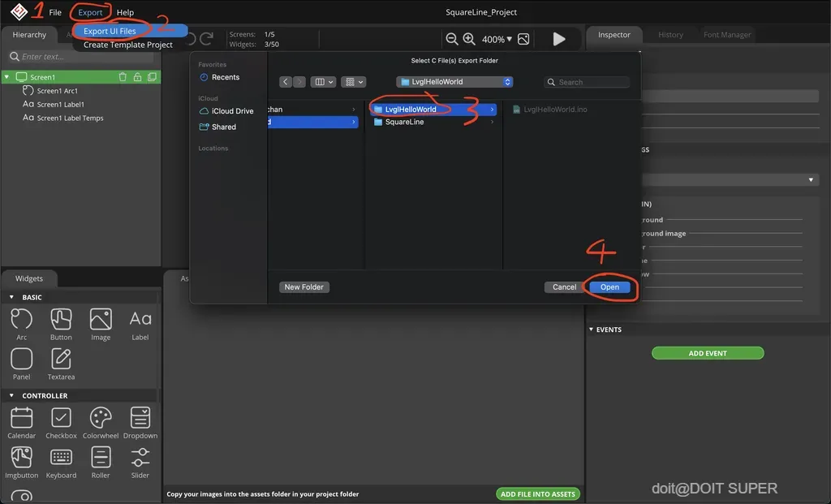This screenshot has width=831, height=504.
Task: Open Shared in dialog sidebar
Action: click(217, 127)
